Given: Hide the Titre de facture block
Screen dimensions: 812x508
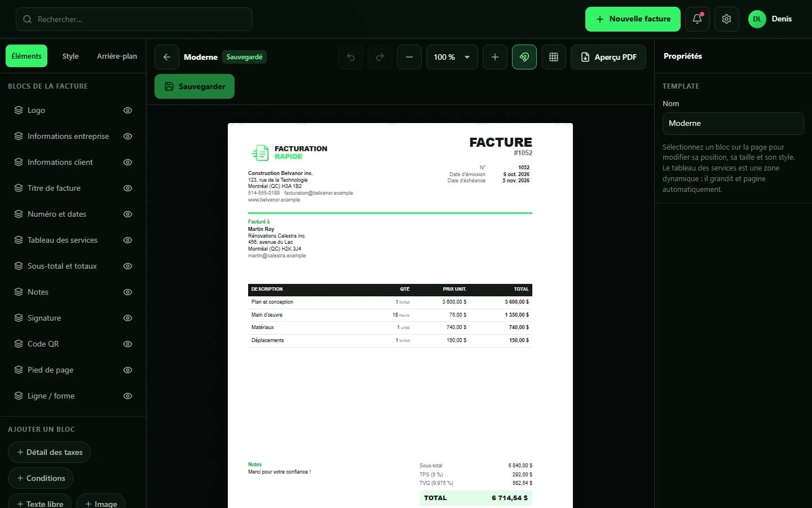Looking at the screenshot, I should (127, 188).
